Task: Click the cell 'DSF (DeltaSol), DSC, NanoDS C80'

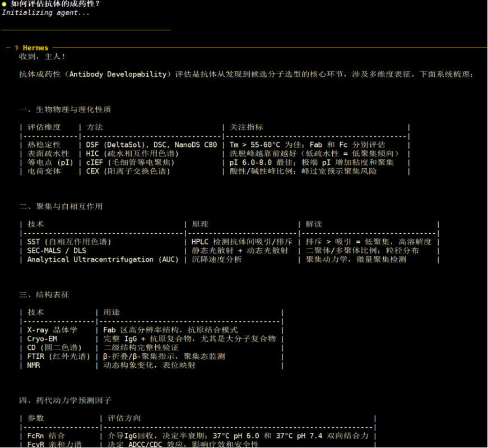Action: (152, 145)
